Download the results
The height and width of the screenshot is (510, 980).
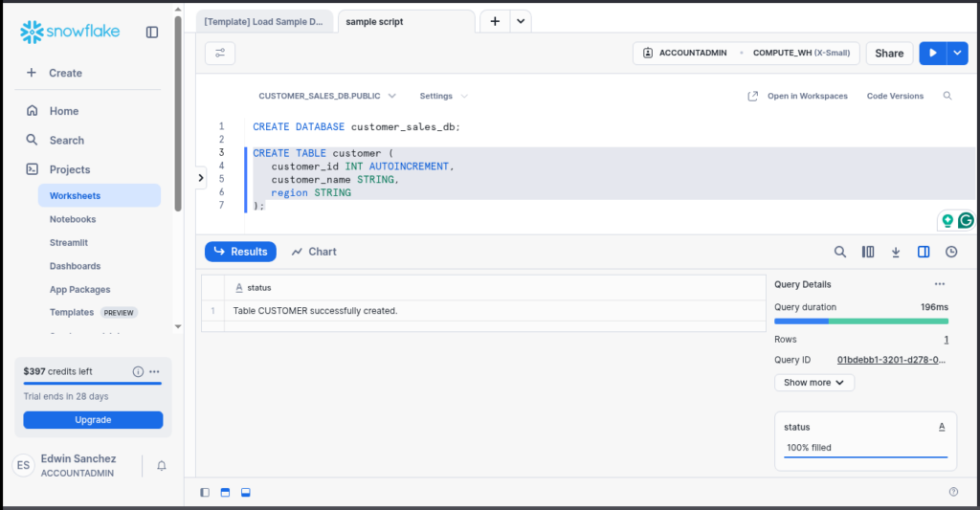[x=896, y=252]
